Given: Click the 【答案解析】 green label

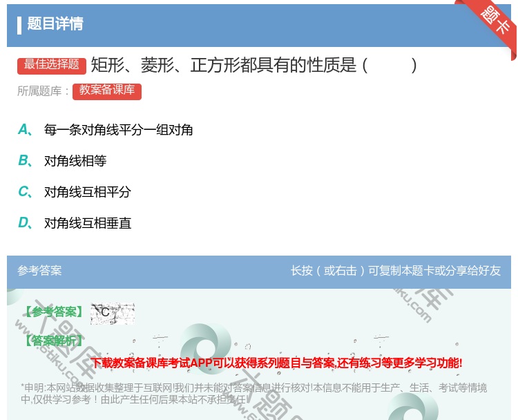Looking at the screenshot, I should (54, 341).
